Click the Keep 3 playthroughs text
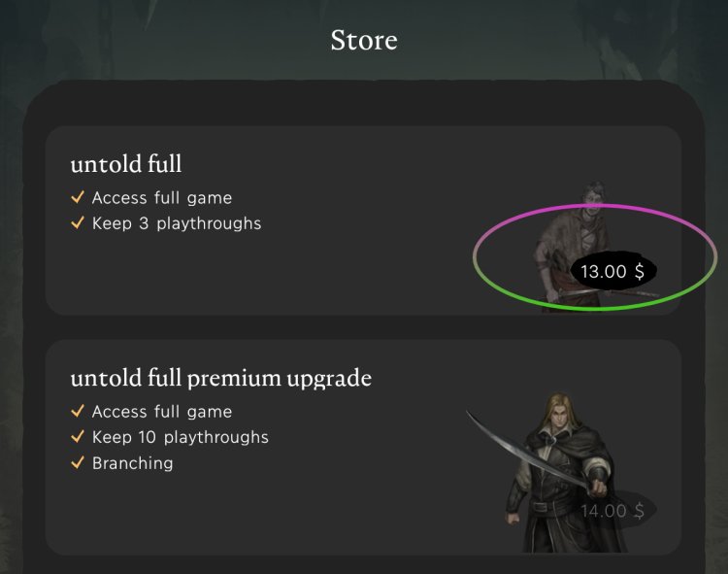 click(x=177, y=223)
